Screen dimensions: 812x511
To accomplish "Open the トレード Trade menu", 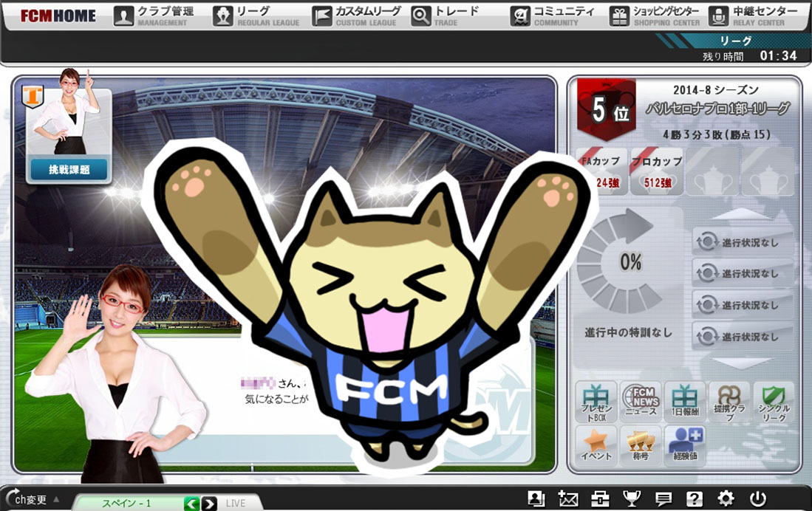I will (x=446, y=16).
